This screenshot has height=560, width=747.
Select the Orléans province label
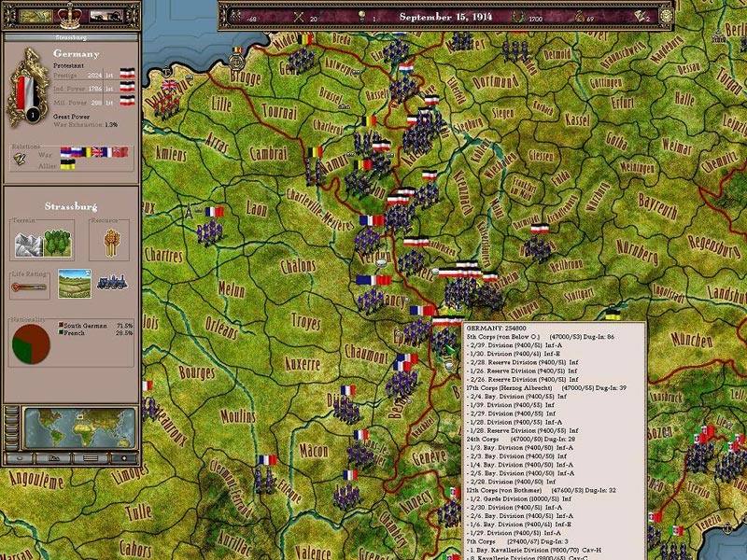pyautogui.click(x=221, y=328)
